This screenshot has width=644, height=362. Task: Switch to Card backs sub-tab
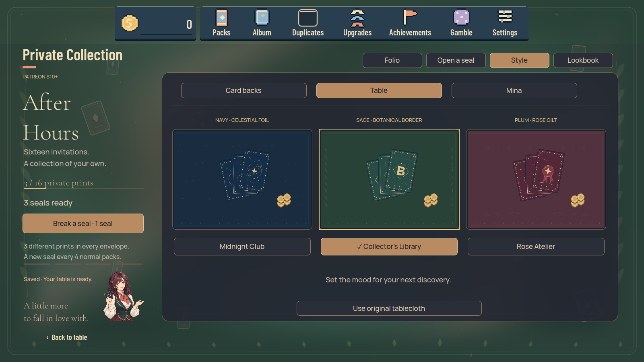[x=244, y=90]
